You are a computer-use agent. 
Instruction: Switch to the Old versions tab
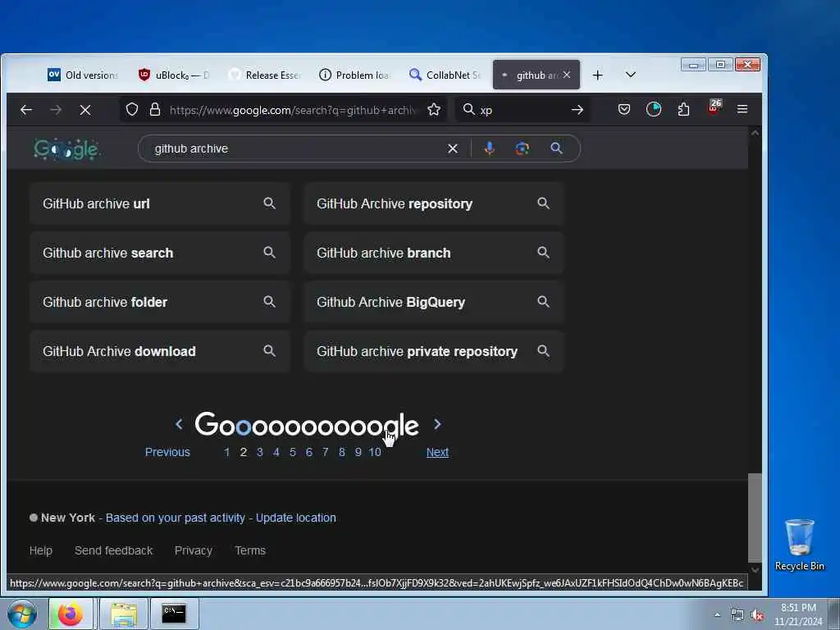pos(83,75)
